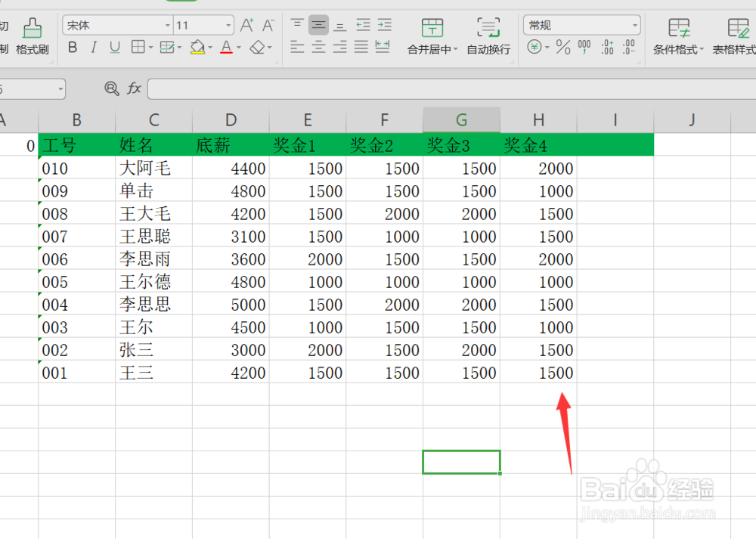
Task: Center text horizontally
Action: [318, 47]
